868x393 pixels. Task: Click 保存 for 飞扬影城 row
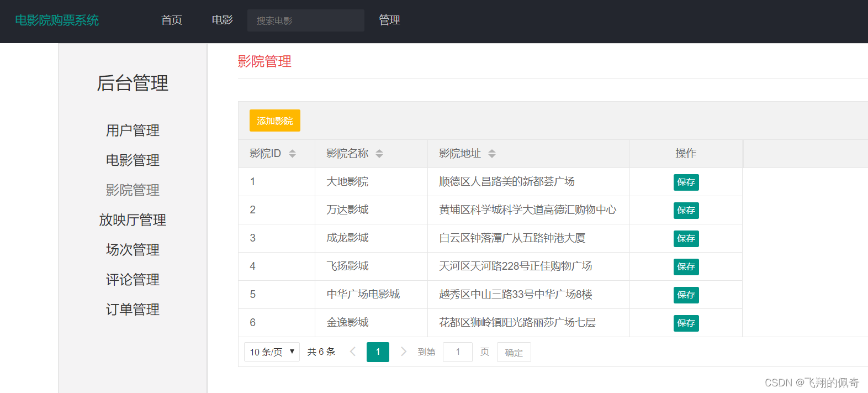point(686,267)
